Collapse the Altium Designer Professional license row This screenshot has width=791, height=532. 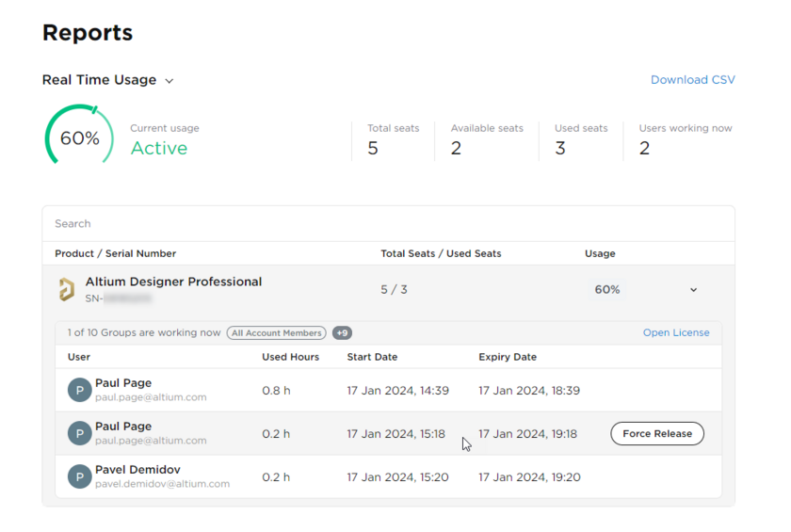tap(694, 290)
